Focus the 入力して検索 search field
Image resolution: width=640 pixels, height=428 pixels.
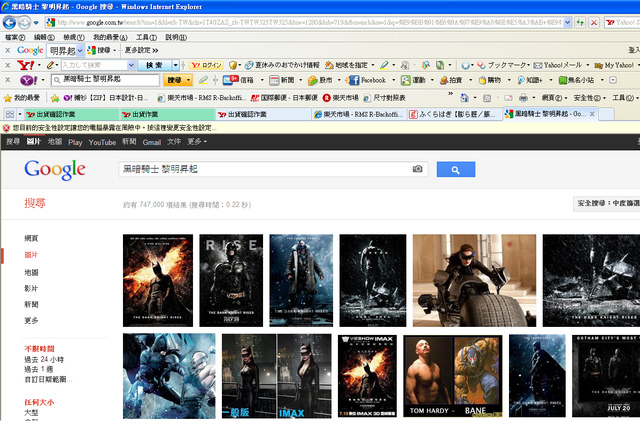coord(95,65)
